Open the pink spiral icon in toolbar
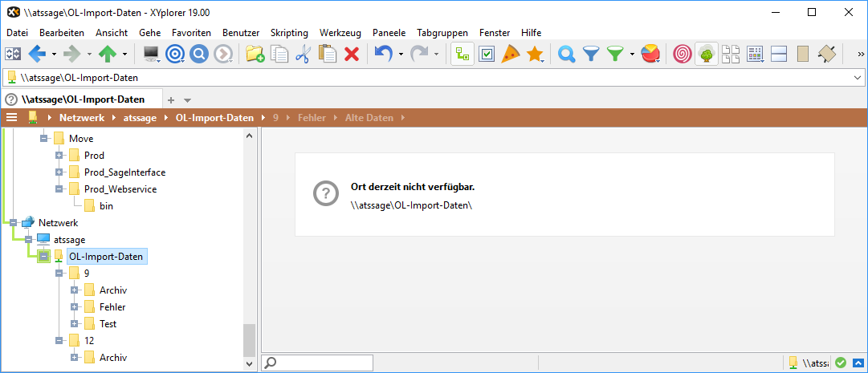868x373 pixels. (682, 54)
